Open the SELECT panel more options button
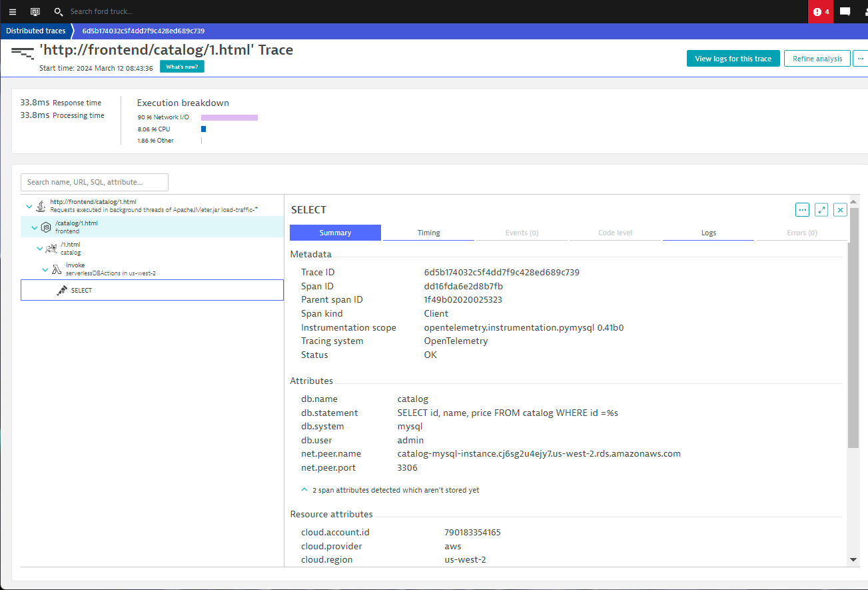This screenshot has height=590, width=868. [802, 210]
